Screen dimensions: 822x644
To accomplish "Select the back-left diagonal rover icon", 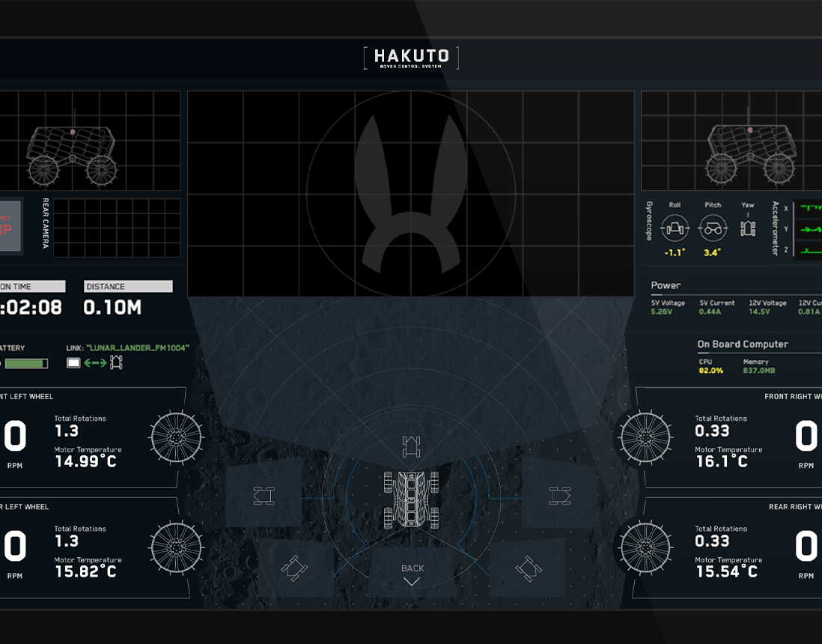I will (293, 568).
